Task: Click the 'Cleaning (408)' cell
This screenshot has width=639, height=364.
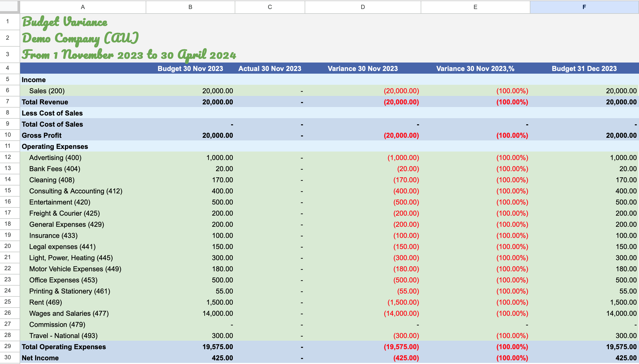Action: click(83, 180)
